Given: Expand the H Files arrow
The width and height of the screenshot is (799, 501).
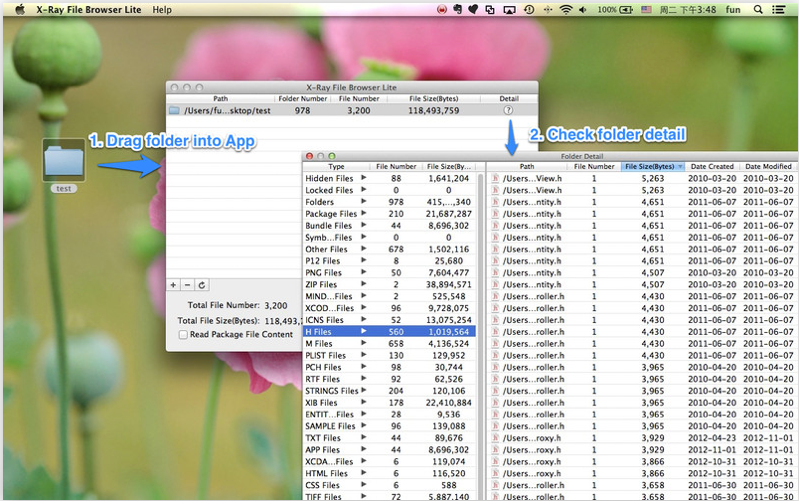Looking at the screenshot, I should tap(364, 331).
